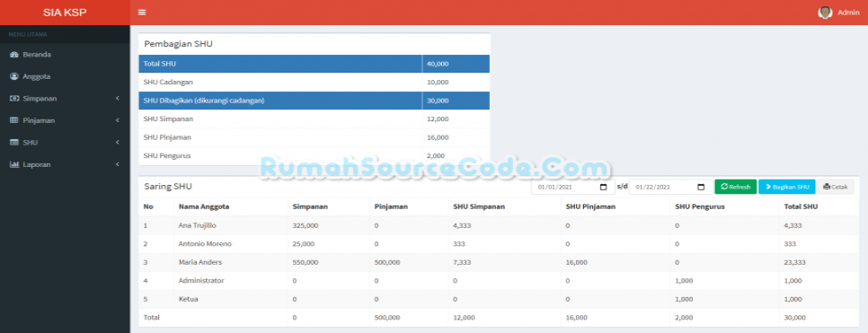
Task: Click the Pembagian SHU panel title
Action: coord(178,44)
